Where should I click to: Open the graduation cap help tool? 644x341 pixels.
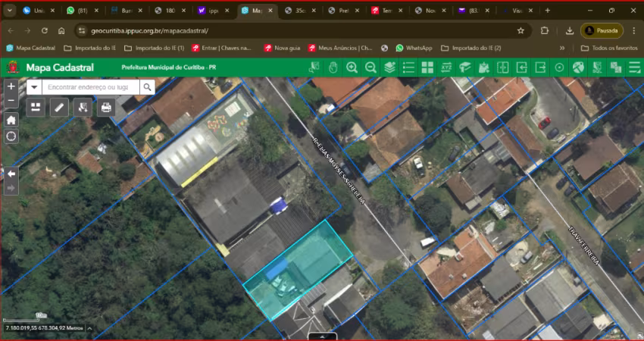pos(465,67)
